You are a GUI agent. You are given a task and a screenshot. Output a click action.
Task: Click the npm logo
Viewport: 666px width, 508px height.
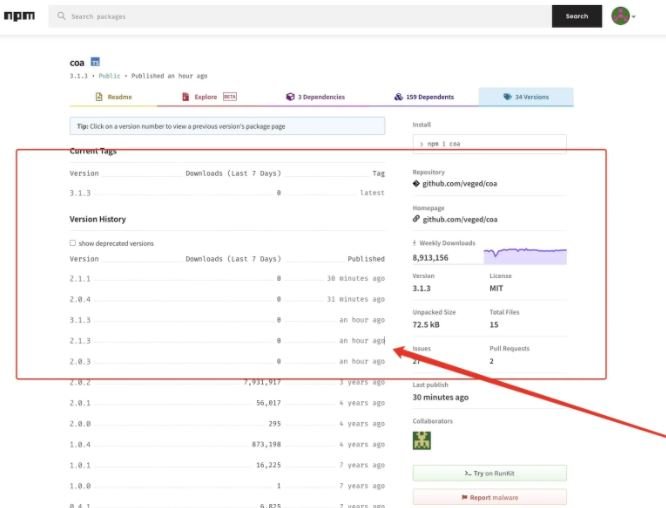click(x=19, y=16)
